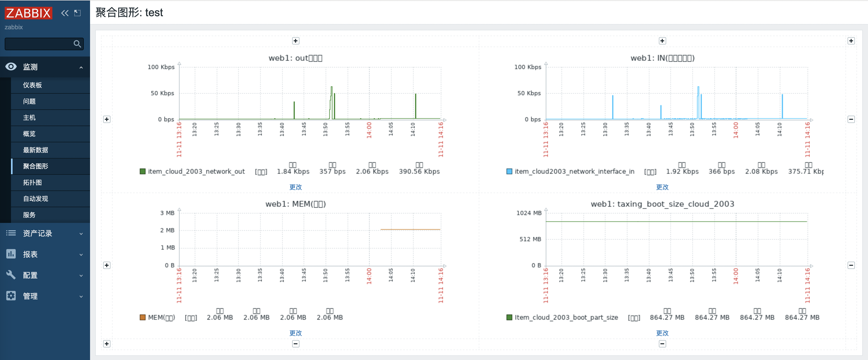
Task: Collapse the sidebar with double-chevron icon
Action: [65, 13]
